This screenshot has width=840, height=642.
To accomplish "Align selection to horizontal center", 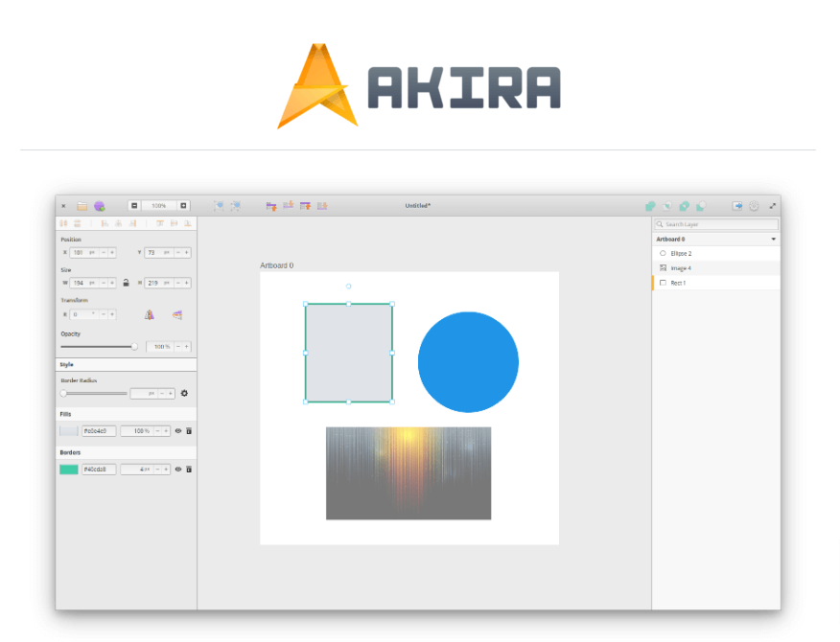I will pos(118,223).
